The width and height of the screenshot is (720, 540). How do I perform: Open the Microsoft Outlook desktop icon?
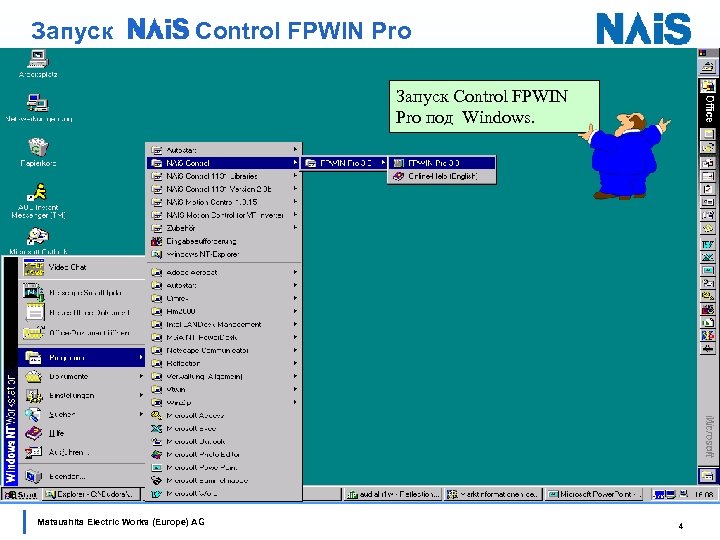pos(38,236)
